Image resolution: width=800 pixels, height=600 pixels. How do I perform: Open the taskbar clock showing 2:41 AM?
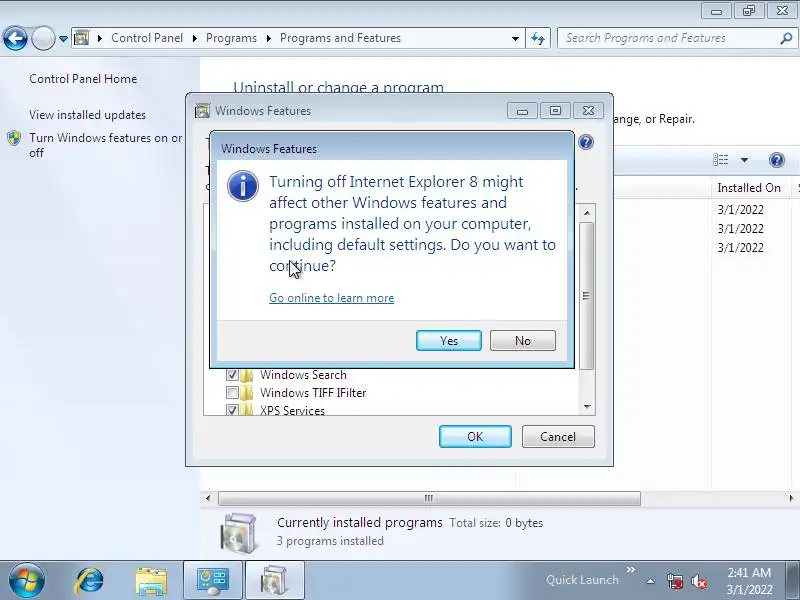[x=749, y=581]
